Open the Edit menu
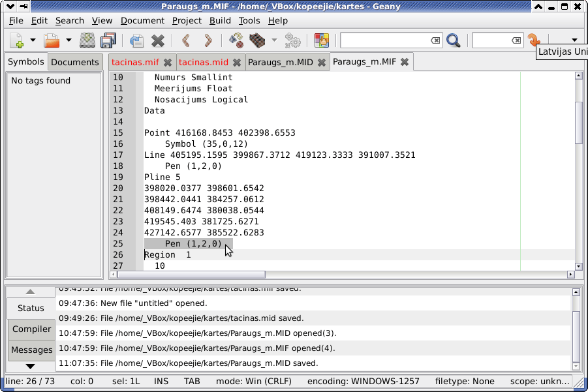Image resolution: width=588 pixels, height=392 pixels. coord(39,21)
